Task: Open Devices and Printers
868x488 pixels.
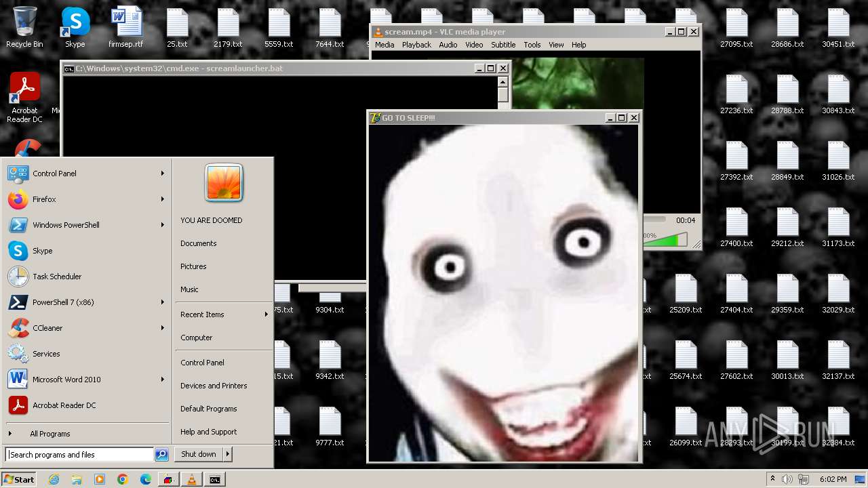Action: (214, 386)
